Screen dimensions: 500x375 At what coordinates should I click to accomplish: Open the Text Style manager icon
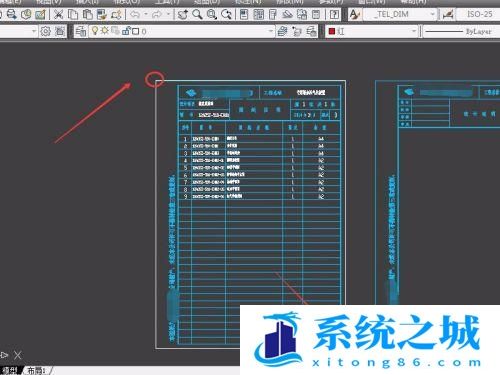coord(355,14)
